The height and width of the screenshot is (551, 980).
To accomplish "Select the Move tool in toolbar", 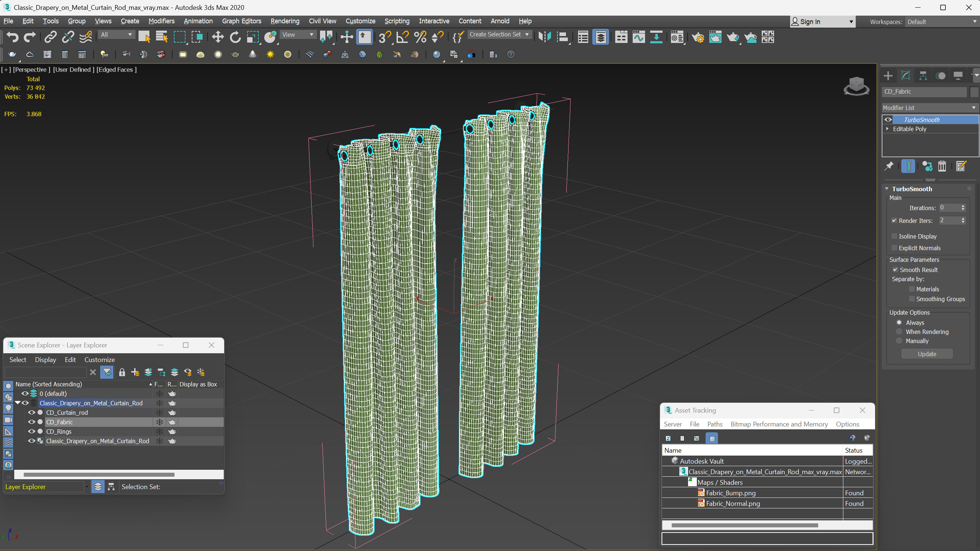I will pos(218,37).
